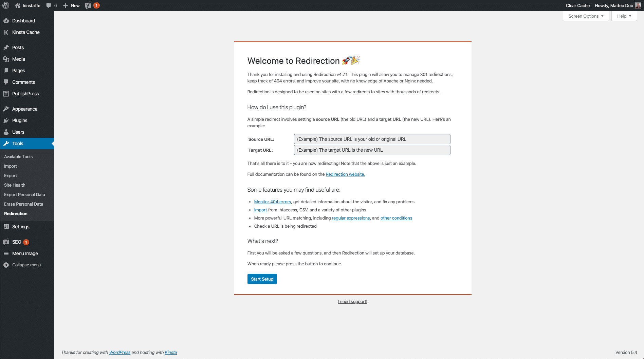Open the Redirection submenu item
The image size is (644, 359).
click(16, 213)
